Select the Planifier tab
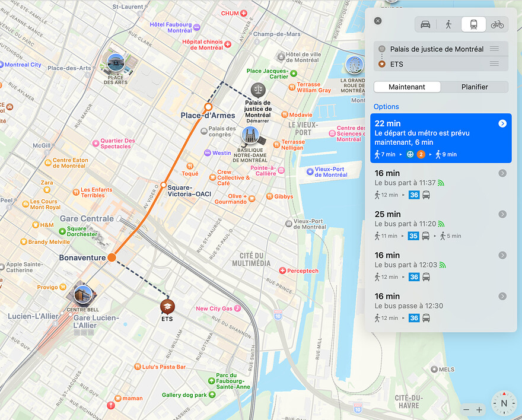 475,87
